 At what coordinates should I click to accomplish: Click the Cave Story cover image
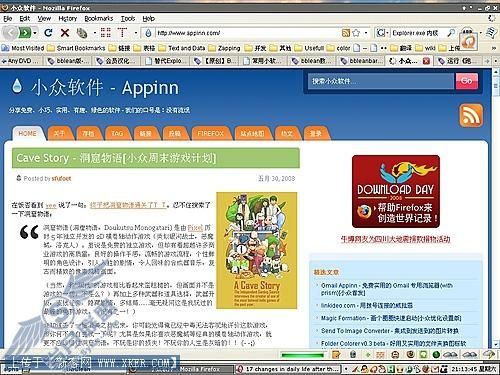click(x=256, y=250)
